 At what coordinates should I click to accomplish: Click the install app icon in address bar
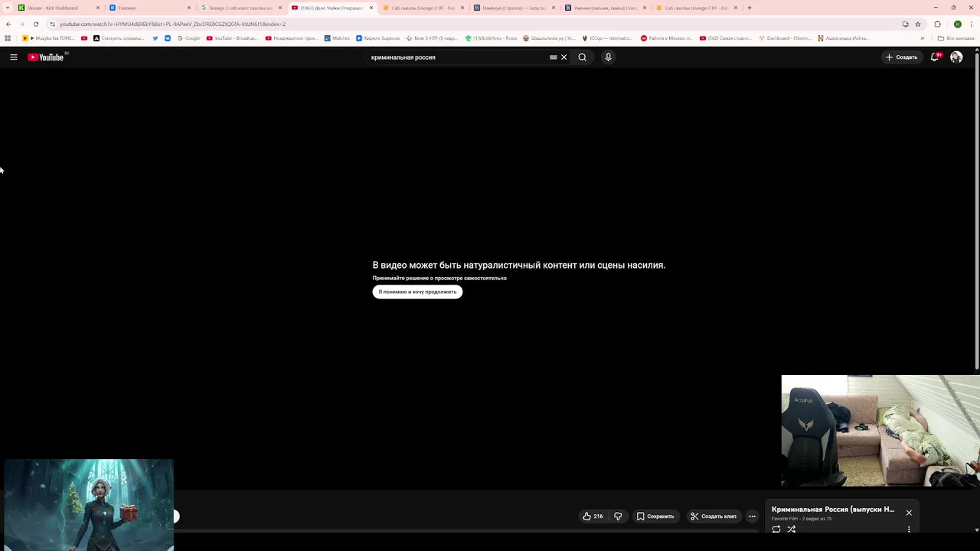point(905,24)
